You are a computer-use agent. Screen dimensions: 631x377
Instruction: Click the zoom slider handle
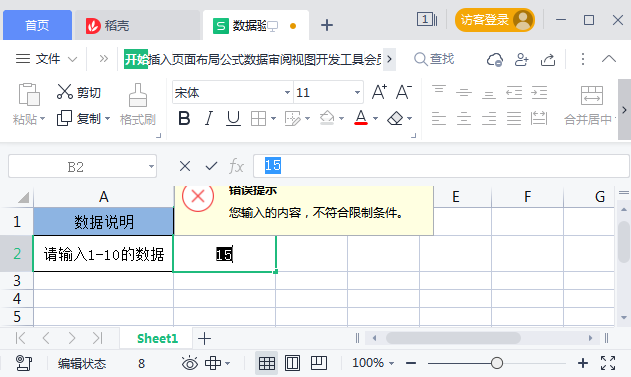pyautogui.click(x=497, y=363)
